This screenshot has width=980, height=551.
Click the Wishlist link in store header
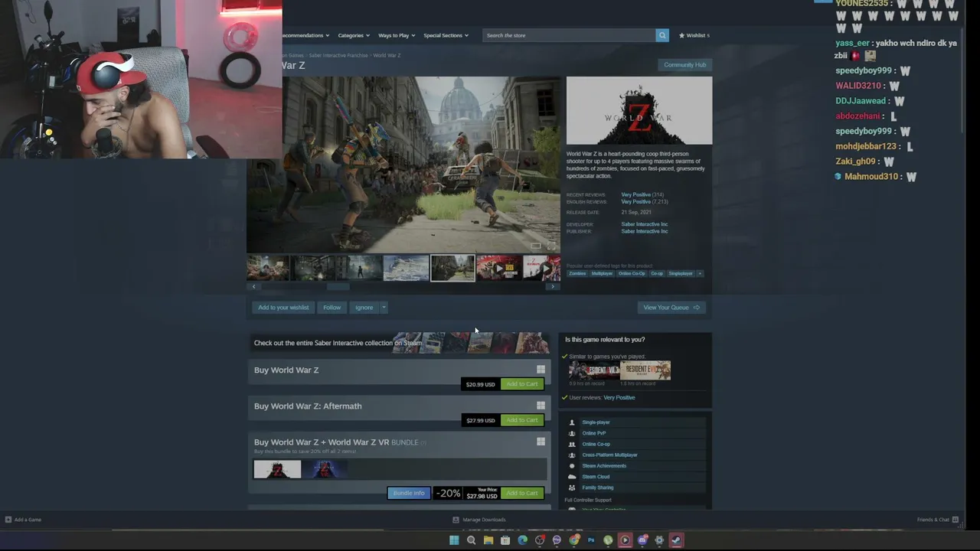(694, 35)
